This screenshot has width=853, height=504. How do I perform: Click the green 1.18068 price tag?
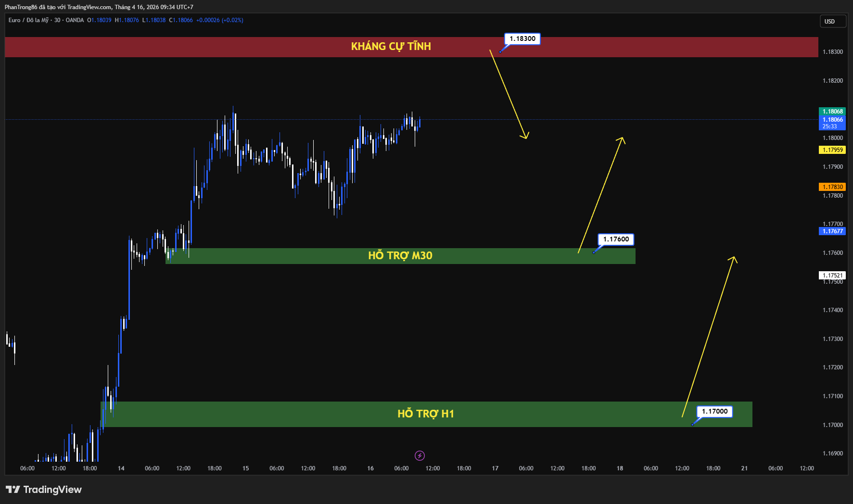tap(832, 112)
